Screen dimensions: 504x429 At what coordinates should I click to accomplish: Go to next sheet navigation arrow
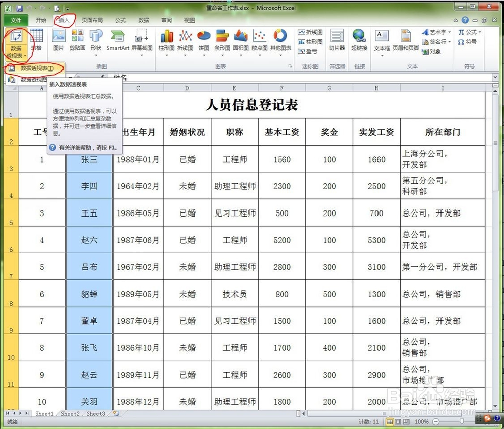click(21, 413)
